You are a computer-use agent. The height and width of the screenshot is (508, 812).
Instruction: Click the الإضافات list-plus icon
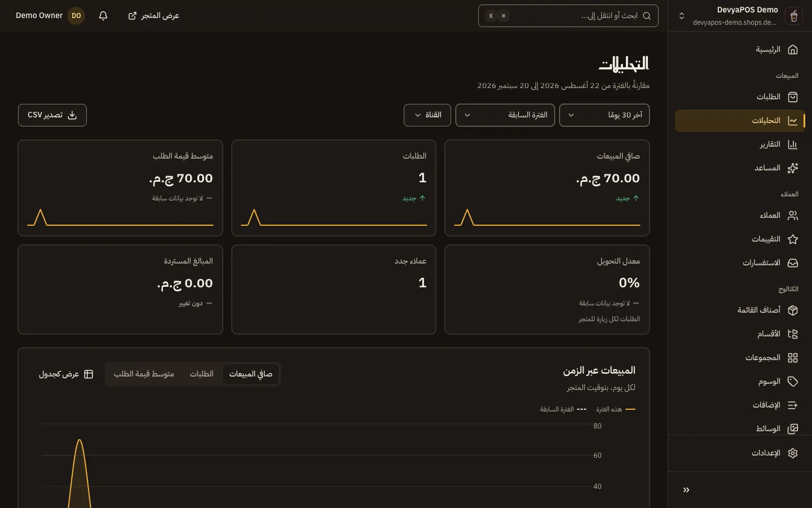(x=793, y=405)
